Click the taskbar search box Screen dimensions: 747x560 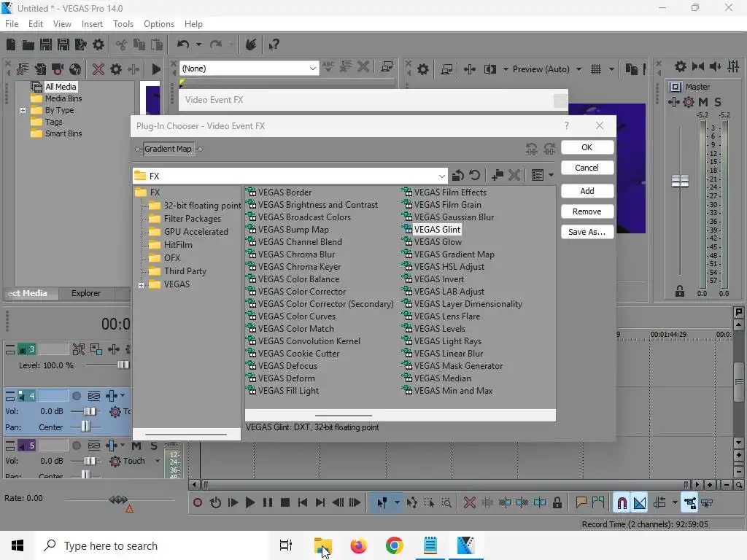152,545
